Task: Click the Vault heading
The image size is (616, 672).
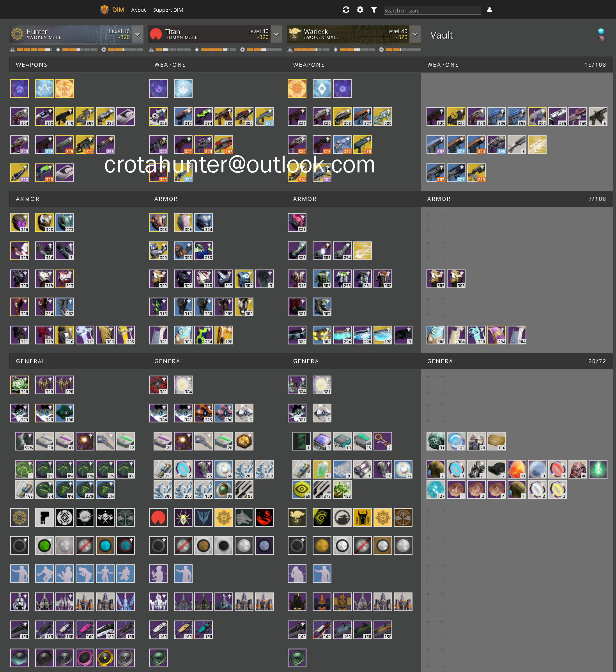Action: point(442,35)
